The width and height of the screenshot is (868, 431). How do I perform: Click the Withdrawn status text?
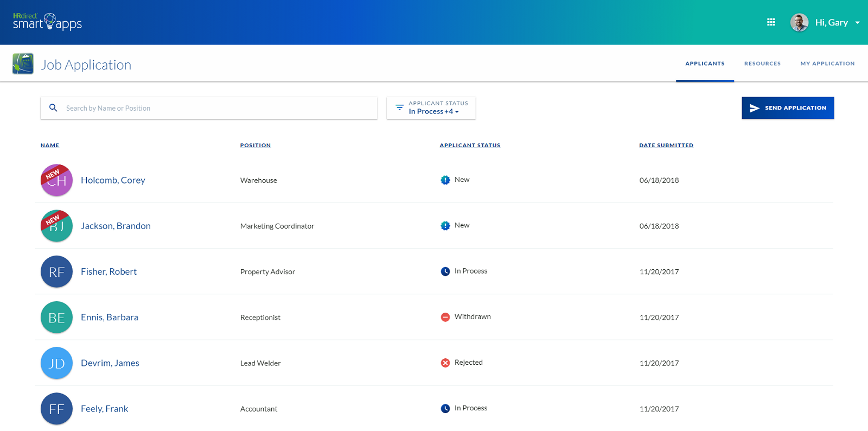(x=473, y=316)
